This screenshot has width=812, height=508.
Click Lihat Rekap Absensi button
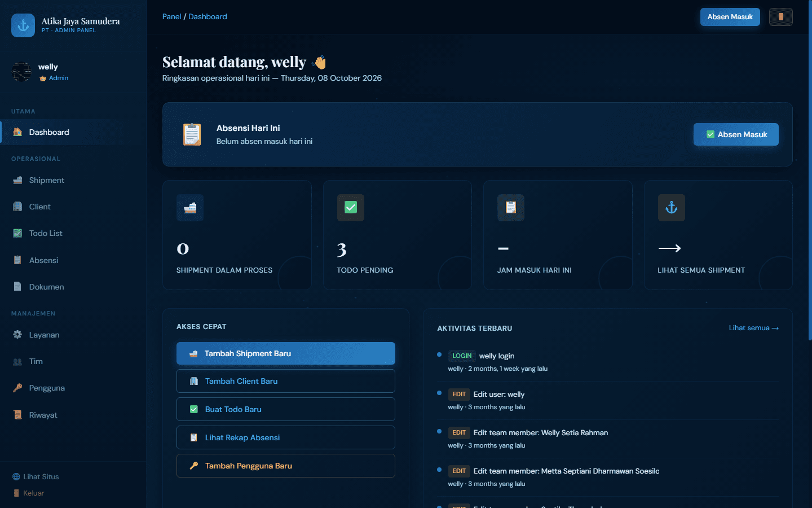[x=286, y=437]
